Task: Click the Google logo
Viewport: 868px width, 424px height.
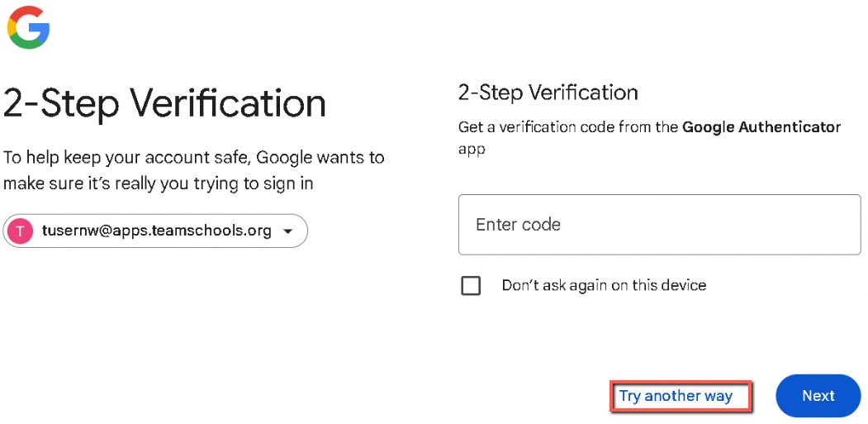Action: (x=28, y=27)
